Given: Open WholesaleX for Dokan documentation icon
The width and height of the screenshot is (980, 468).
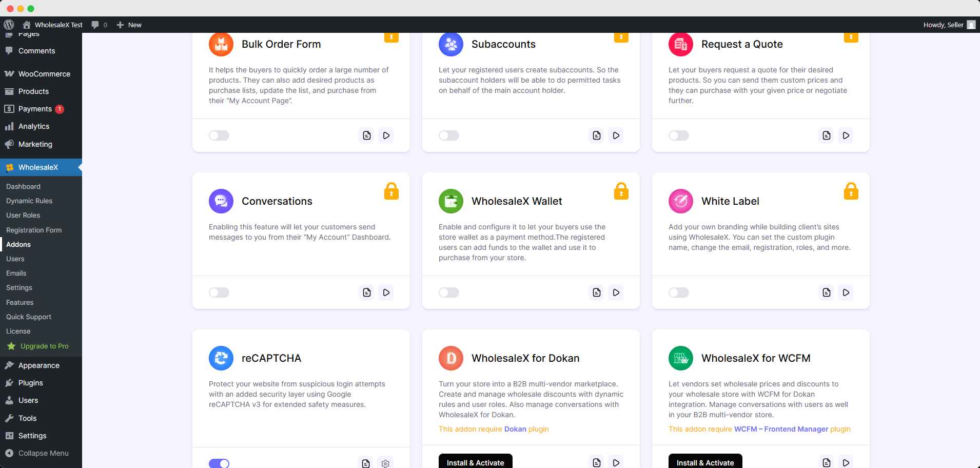Looking at the screenshot, I should click(x=597, y=463).
